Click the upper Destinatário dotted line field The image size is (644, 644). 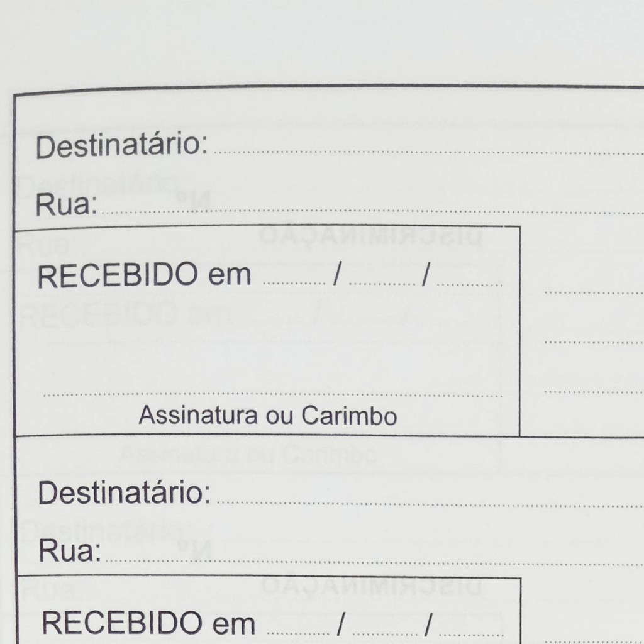coord(428,152)
